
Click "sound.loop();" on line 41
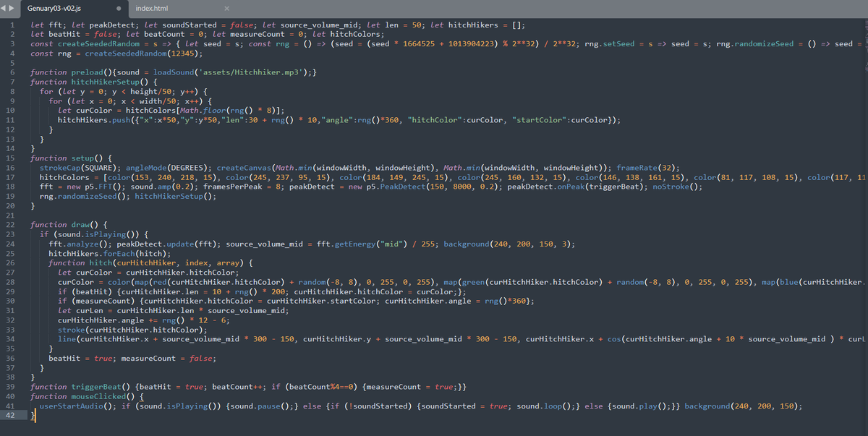click(544, 406)
